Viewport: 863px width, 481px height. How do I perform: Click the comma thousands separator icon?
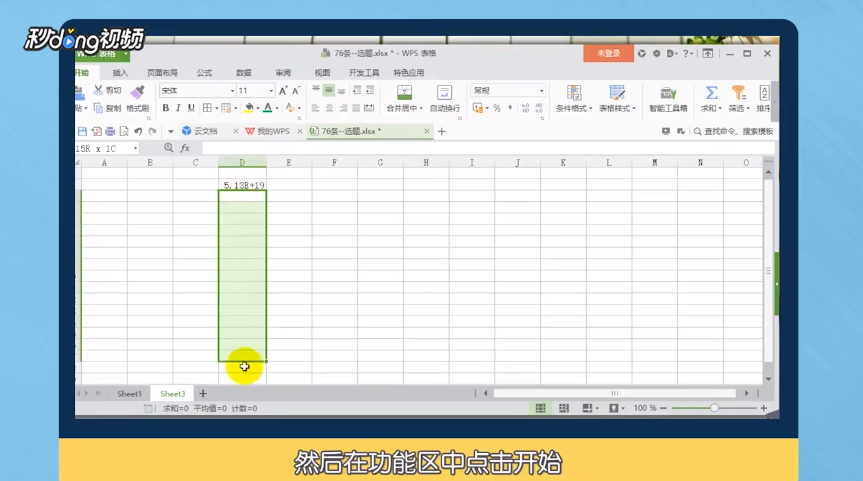(510, 108)
